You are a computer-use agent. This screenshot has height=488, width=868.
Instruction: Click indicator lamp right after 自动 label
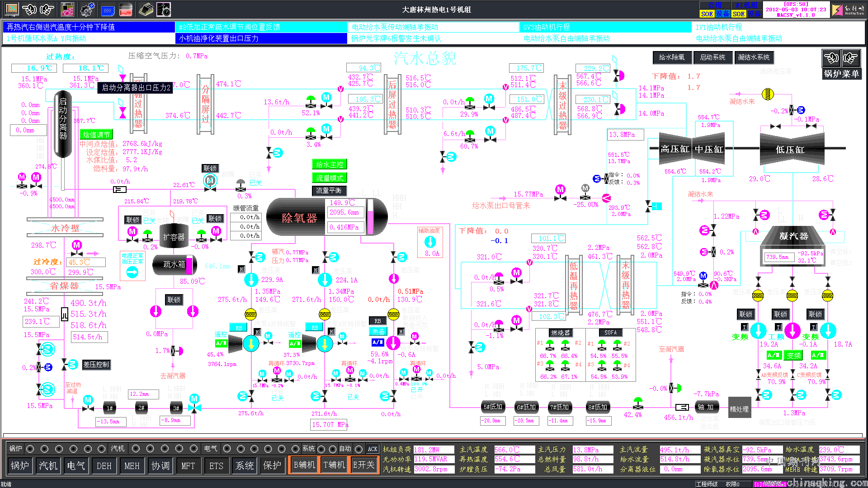[x=359, y=449]
